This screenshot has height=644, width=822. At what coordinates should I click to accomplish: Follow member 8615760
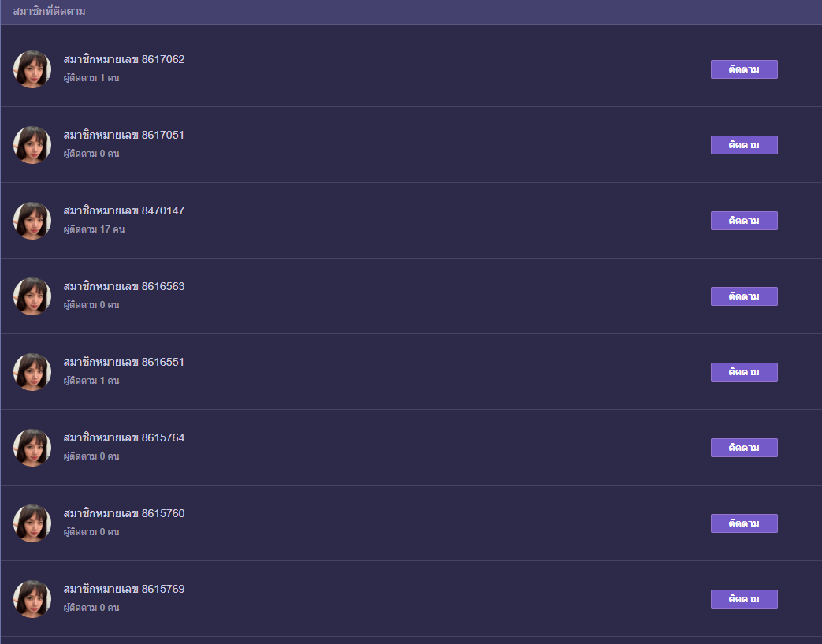pos(744,523)
